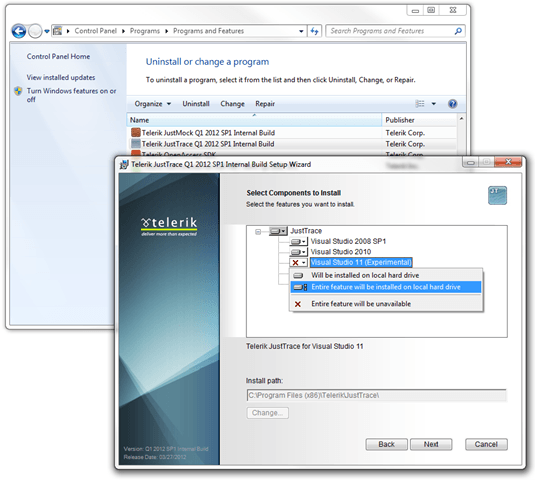The height and width of the screenshot is (480, 535).
Task: Click the change view icon in toolbar
Action: [x=420, y=104]
